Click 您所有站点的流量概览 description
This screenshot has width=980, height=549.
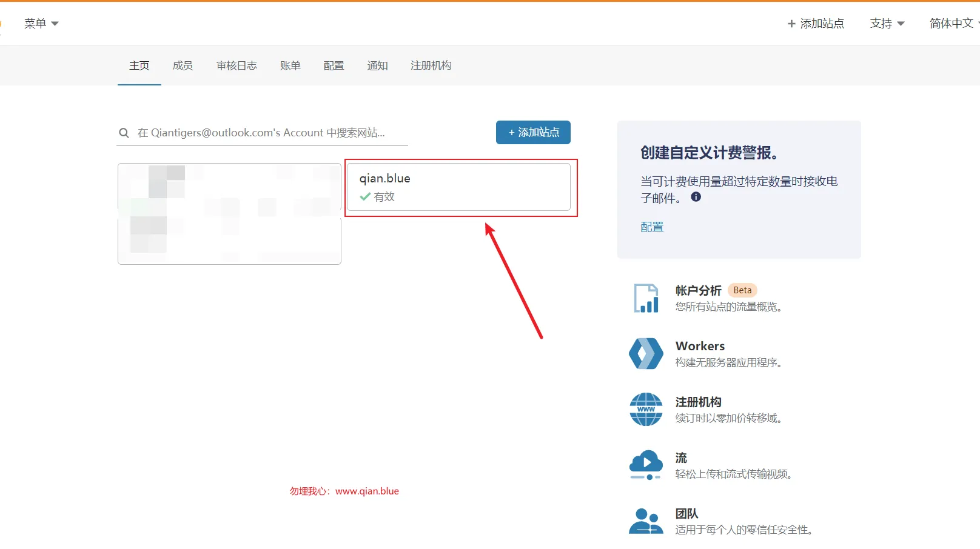pyautogui.click(x=729, y=307)
